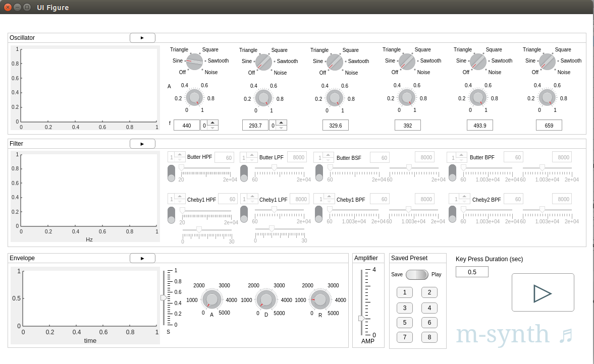Toggle the Cheby1 LPF filter switch
594x364 pixels.
point(244,214)
